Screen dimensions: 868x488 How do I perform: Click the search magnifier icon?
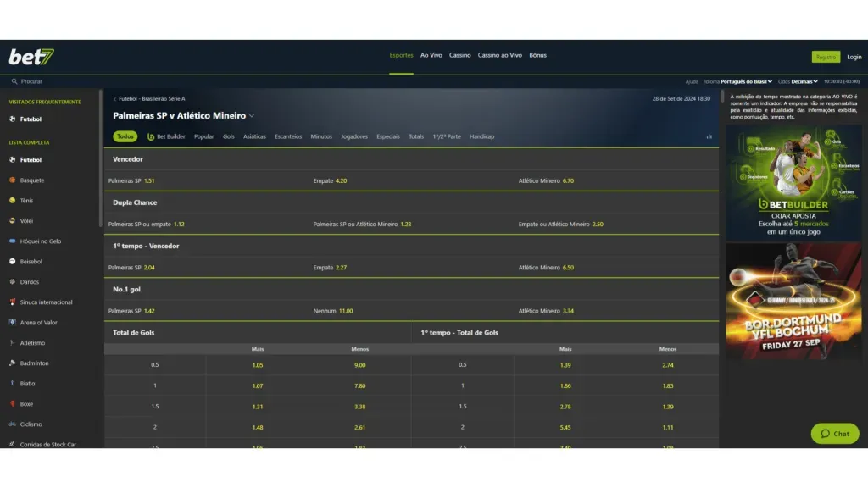tap(14, 81)
